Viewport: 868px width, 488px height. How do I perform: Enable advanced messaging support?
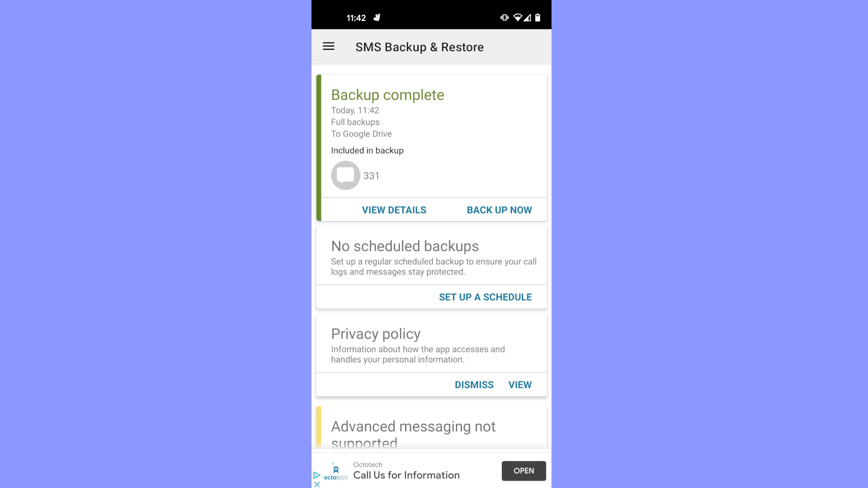click(431, 432)
